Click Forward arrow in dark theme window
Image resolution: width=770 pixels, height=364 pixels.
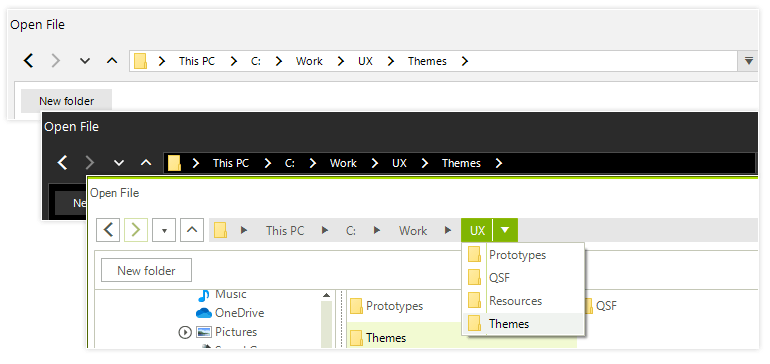pos(90,163)
